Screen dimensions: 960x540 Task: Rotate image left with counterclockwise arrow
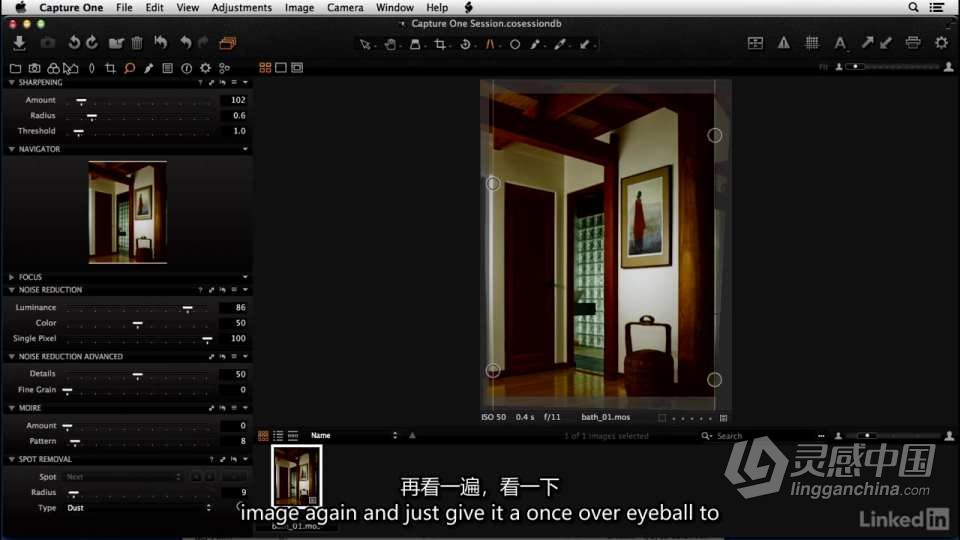pyautogui.click(x=74, y=43)
